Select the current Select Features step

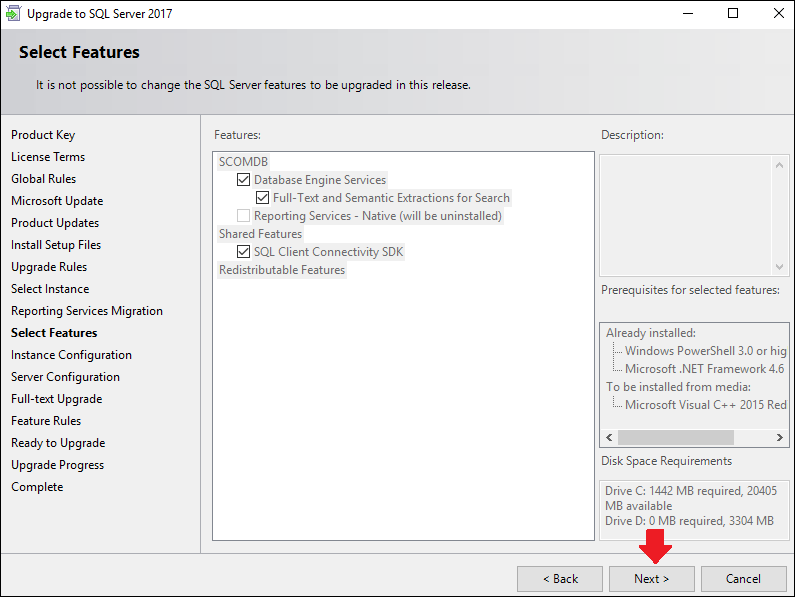tap(54, 333)
